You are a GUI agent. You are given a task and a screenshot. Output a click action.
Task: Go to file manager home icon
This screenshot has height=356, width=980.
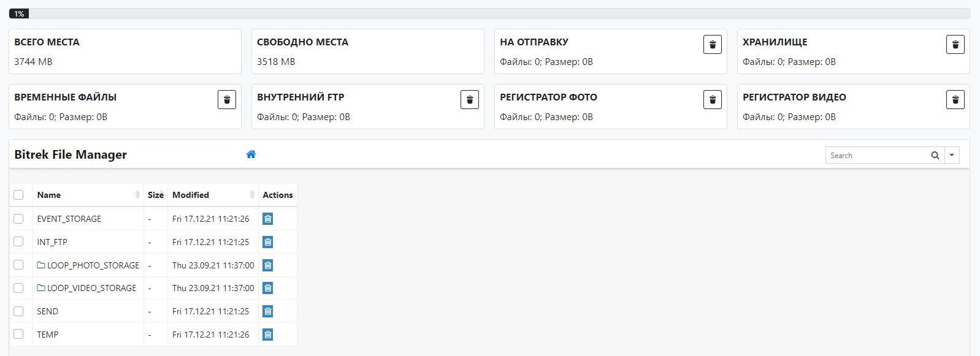pos(251,154)
